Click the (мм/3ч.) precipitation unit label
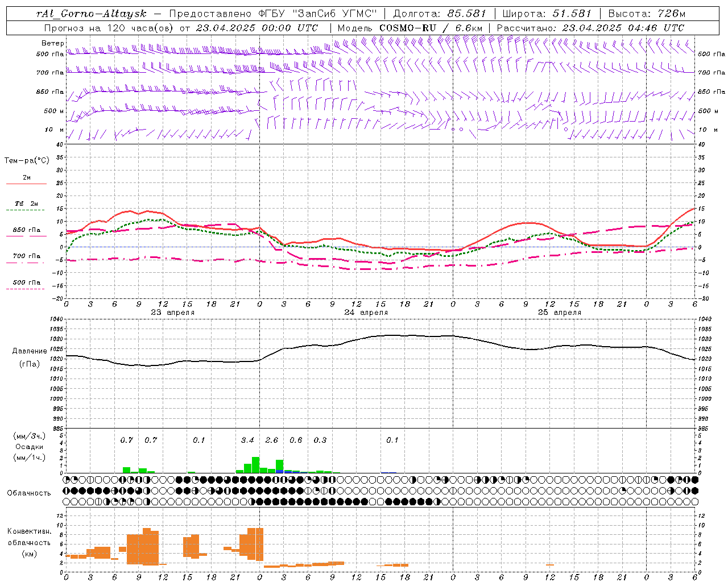 (x=29, y=436)
